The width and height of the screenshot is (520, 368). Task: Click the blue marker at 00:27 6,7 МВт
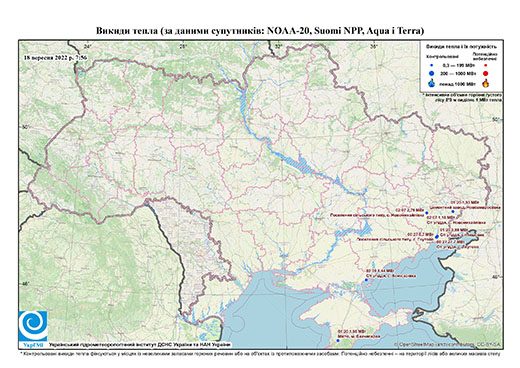point(437,237)
